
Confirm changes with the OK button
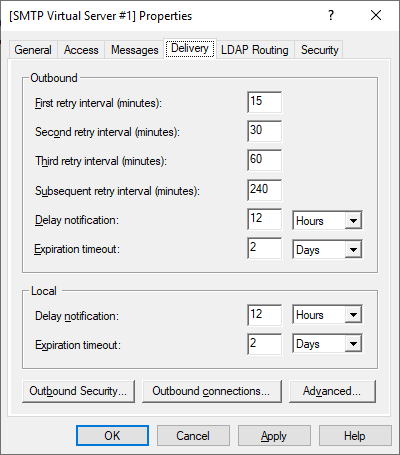tap(112, 436)
